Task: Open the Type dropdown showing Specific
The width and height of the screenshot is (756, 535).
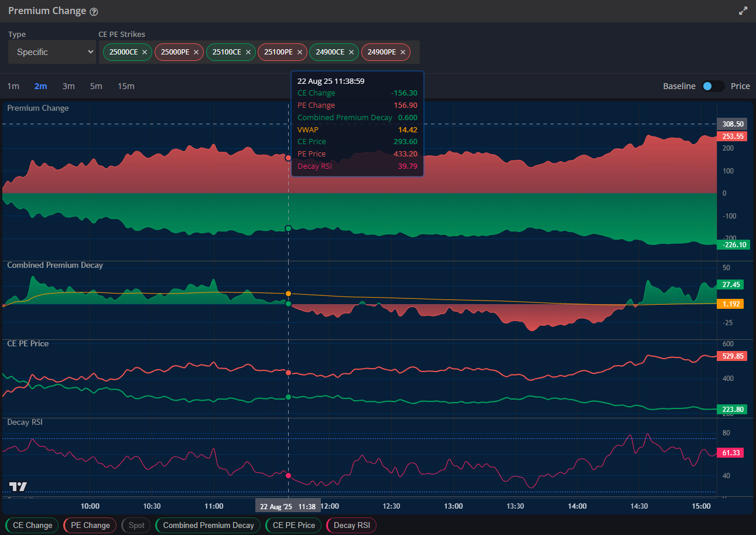Action: 52,52
